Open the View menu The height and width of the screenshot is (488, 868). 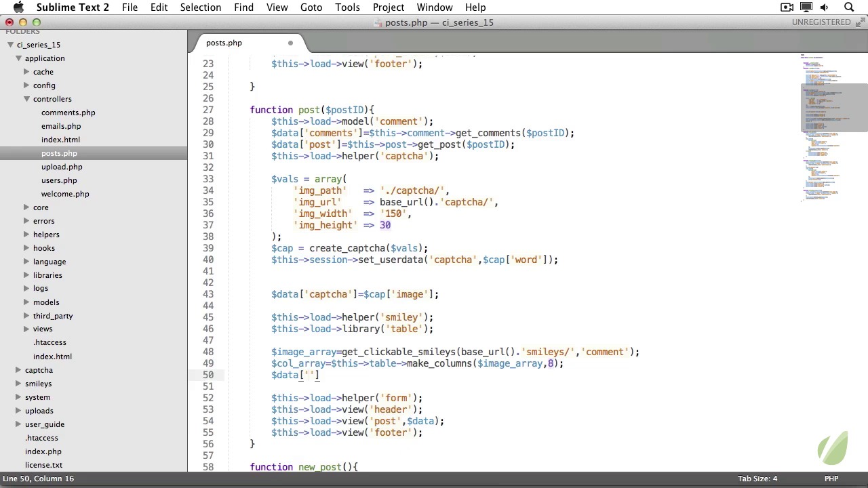click(x=277, y=7)
